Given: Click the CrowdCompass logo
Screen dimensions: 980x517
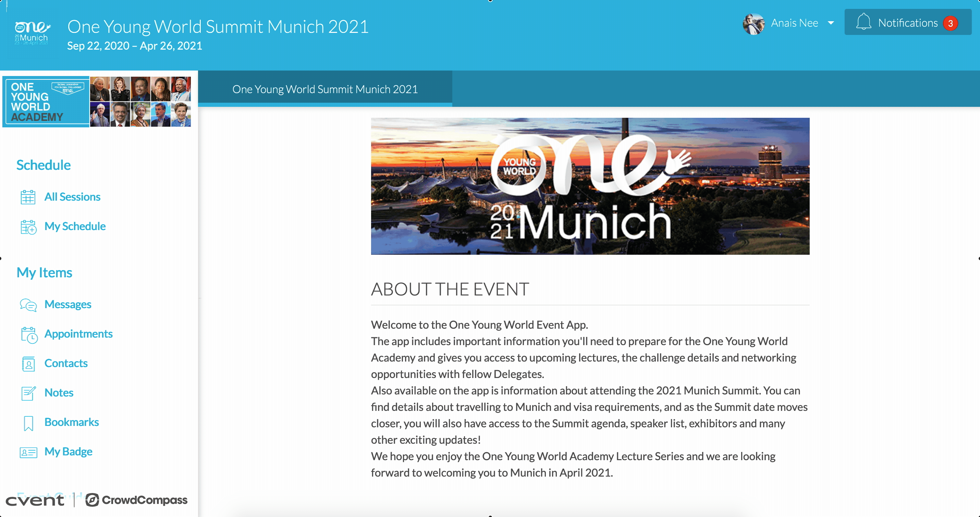Looking at the screenshot, I should point(136,500).
